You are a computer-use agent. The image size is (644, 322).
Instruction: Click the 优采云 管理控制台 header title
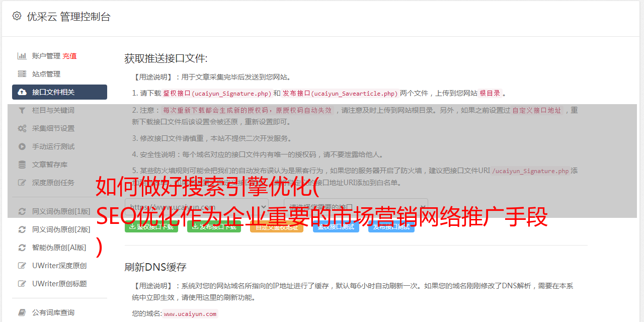(x=68, y=17)
